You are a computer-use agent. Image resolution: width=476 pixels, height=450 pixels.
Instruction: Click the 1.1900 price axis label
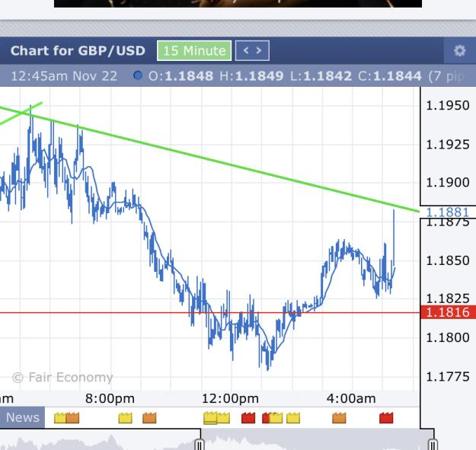coord(448,183)
